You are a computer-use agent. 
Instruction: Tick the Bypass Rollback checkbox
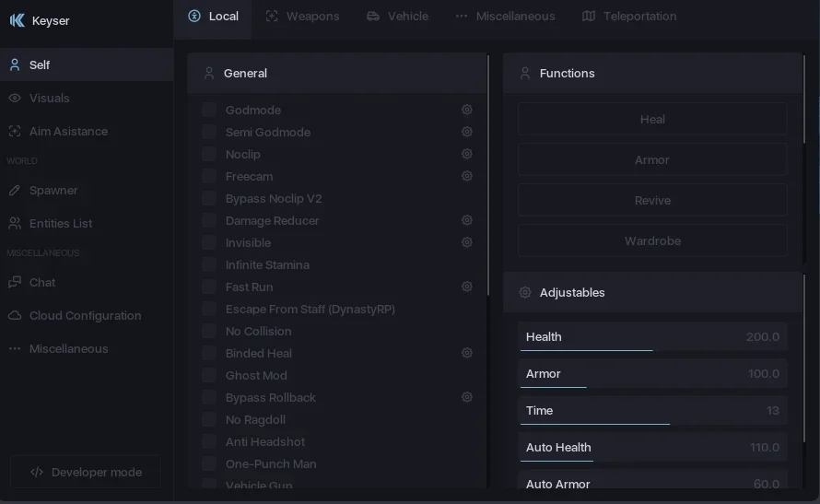[x=208, y=397]
